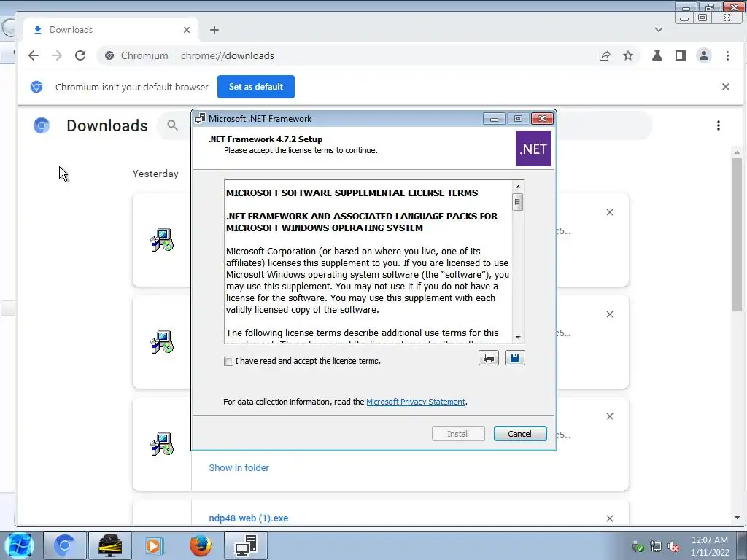This screenshot has height=560, width=747.
Task: Toggle the side panel in Chromium
Action: coord(681,55)
